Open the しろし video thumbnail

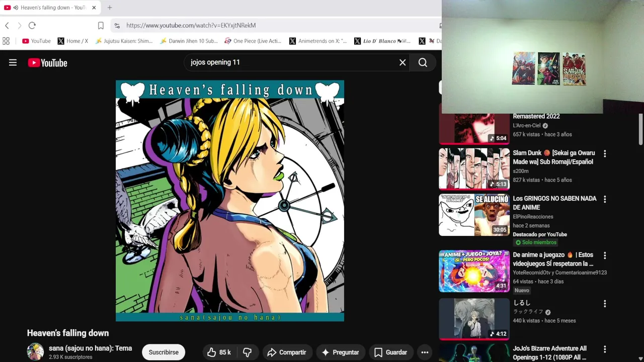pos(474,319)
